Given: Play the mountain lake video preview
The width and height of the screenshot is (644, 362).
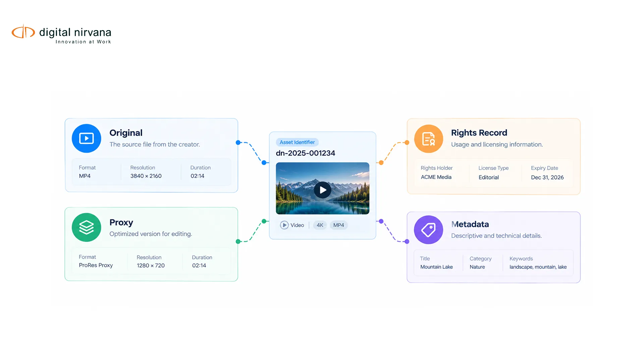Looking at the screenshot, I should (x=323, y=190).
